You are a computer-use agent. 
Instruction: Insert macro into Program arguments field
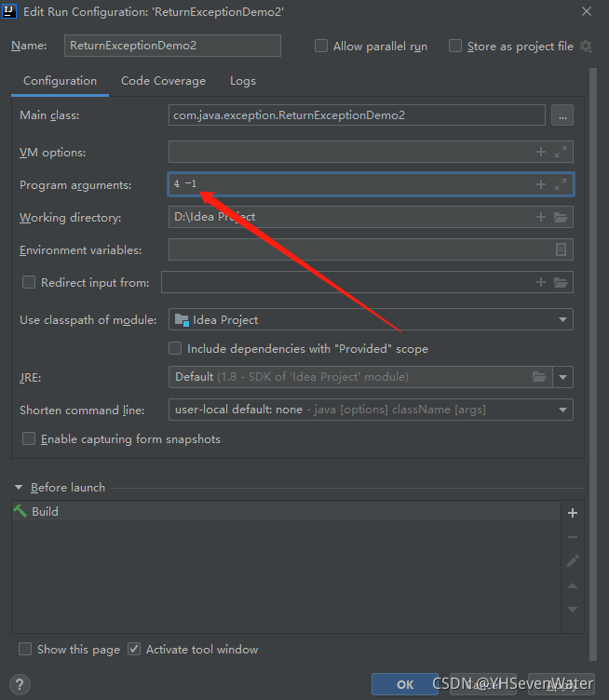coord(541,184)
